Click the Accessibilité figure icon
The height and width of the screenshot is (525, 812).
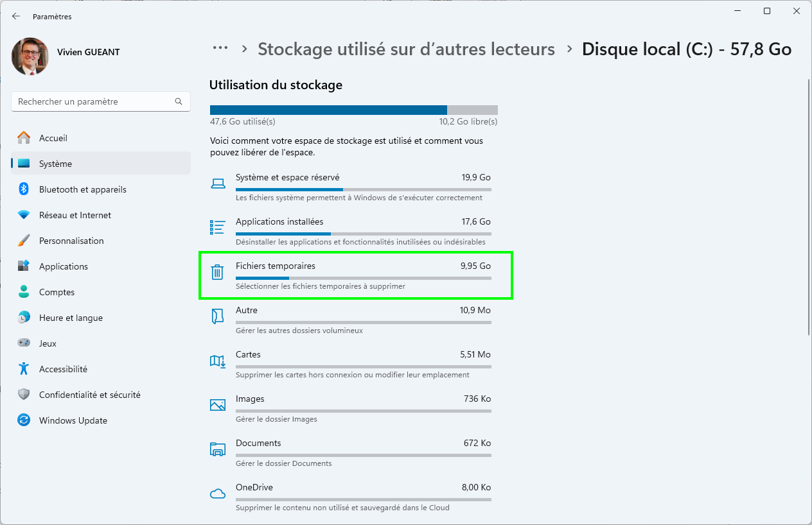(24, 369)
